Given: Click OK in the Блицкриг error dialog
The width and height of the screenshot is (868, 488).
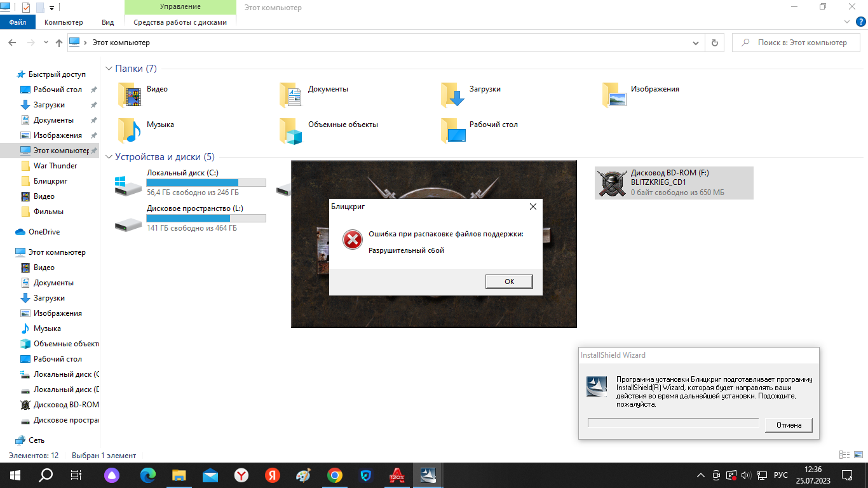Looking at the screenshot, I should [509, 281].
